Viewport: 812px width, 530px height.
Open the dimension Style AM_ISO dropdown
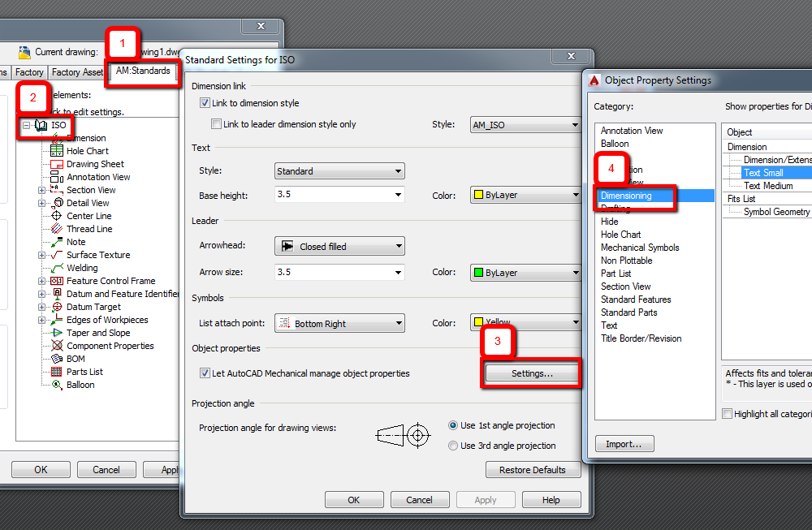point(525,125)
